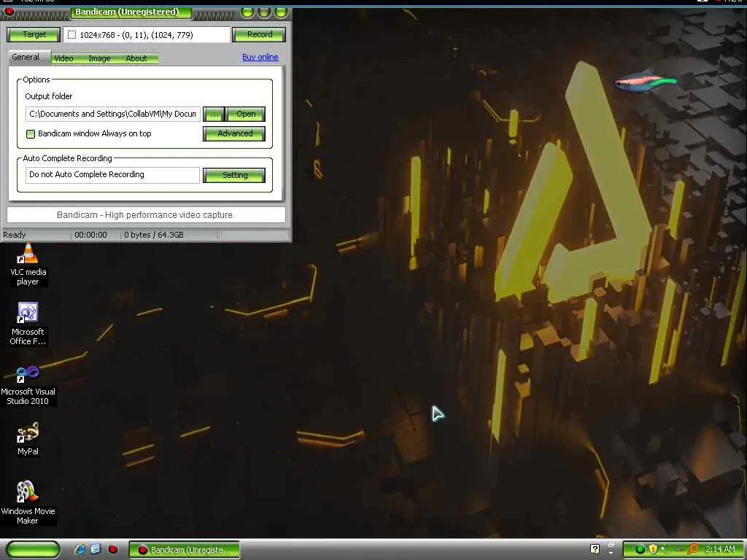Switch to the Image tab

coord(99,58)
